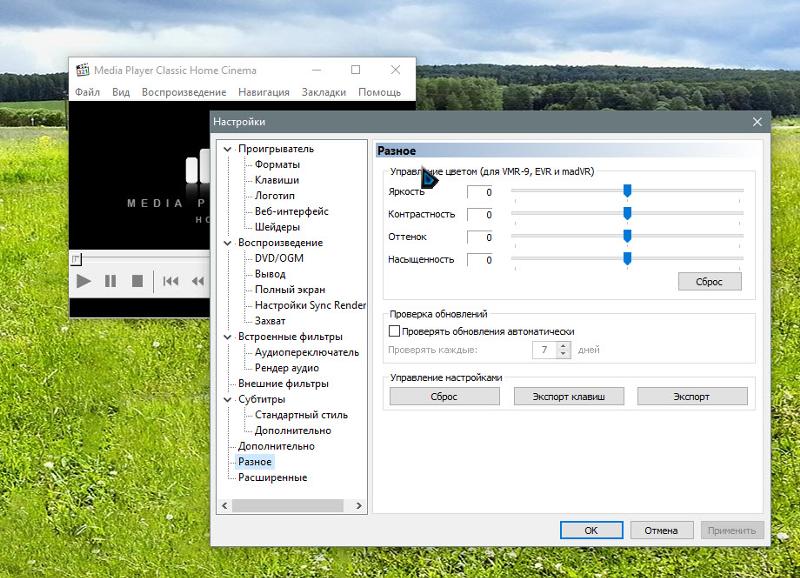The width and height of the screenshot is (800, 578).
Task: Increase the update check days spinner
Action: tap(563, 346)
